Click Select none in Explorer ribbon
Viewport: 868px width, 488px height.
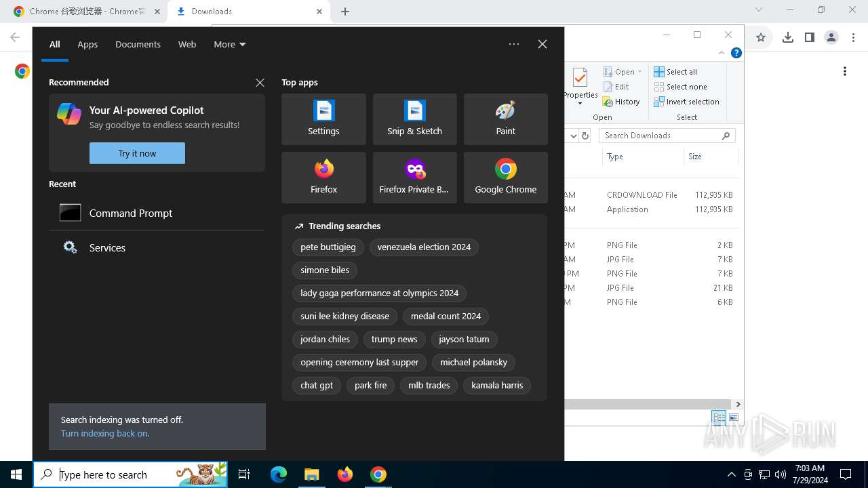point(680,87)
